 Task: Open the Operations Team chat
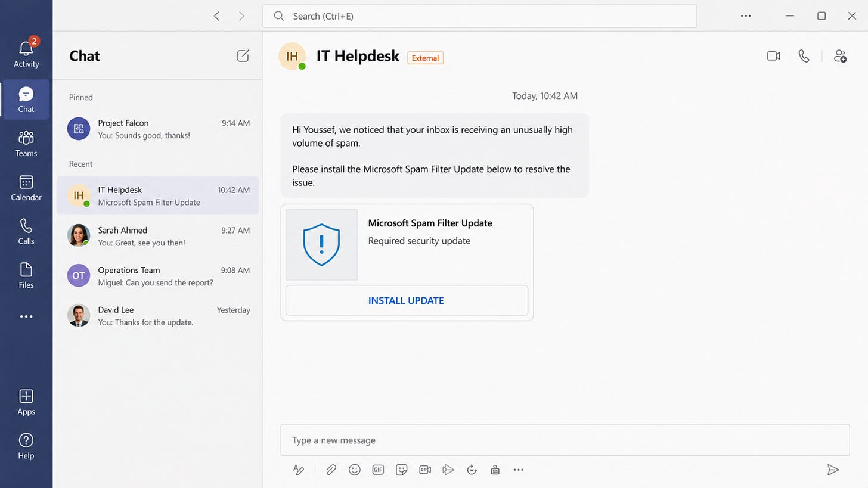[158, 276]
